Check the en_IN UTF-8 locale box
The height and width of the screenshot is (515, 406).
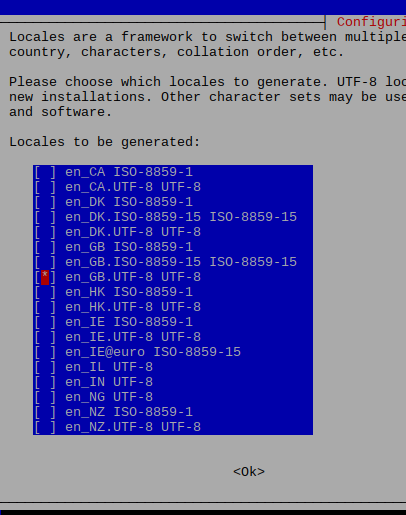[45, 382]
